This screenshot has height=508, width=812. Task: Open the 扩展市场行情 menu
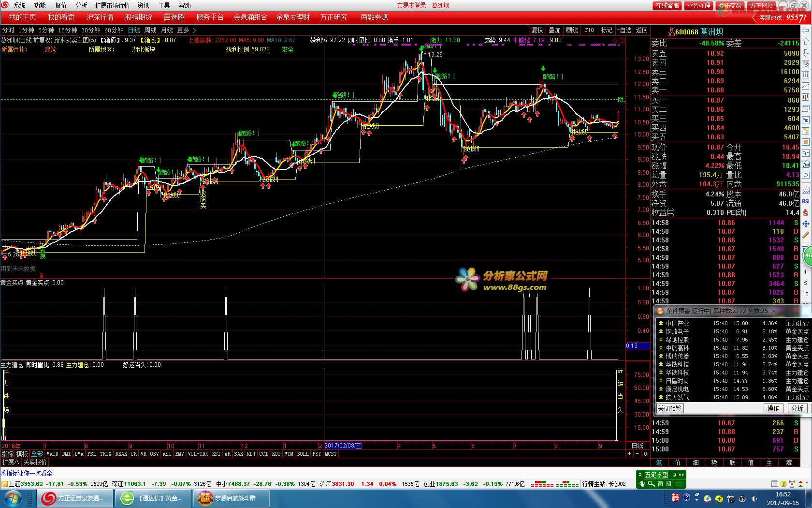(x=112, y=5)
